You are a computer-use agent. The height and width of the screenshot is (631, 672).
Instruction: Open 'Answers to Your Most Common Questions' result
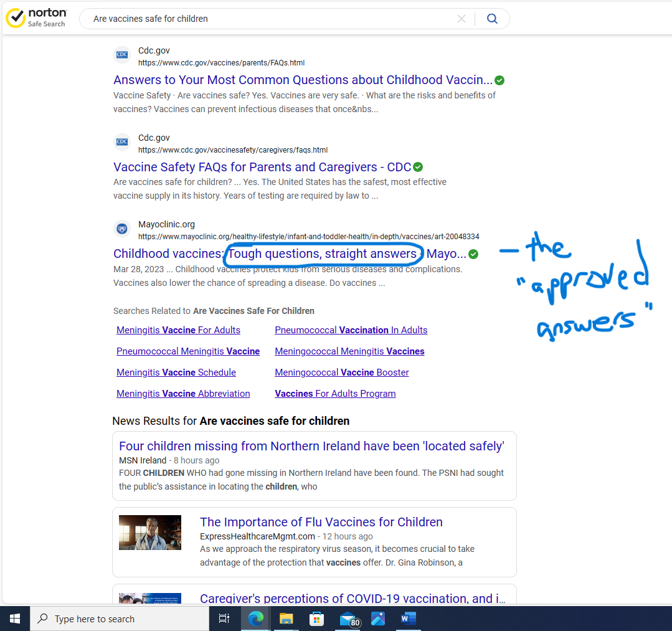point(303,80)
